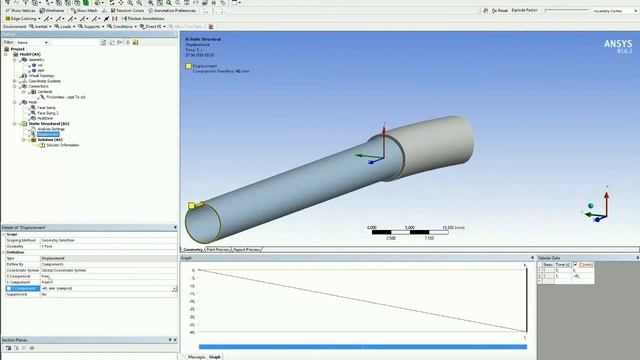Adjust the Explode Factor slider
Screen dimensions: 640x360
point(567,10)
